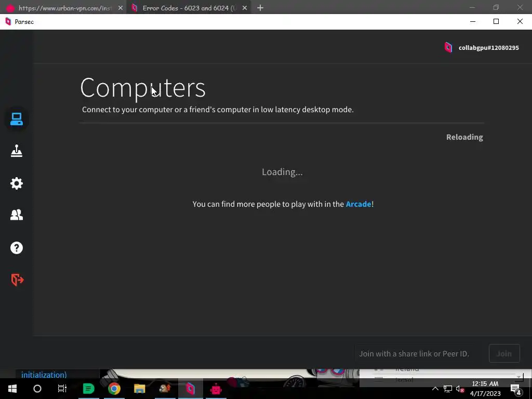Open Google Chrome from the taskbar
532x399 pixels.
click(114, 389)
